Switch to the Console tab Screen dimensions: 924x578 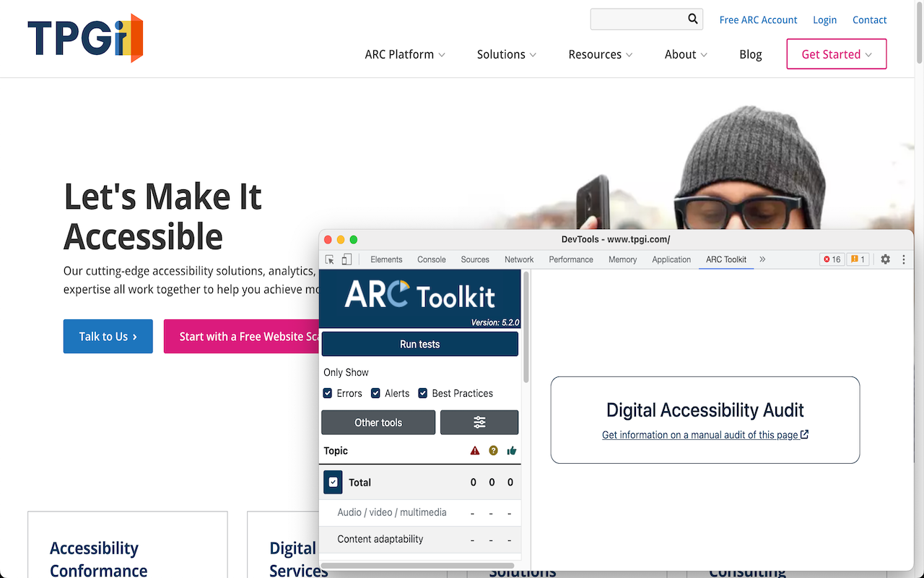point(431,259)
